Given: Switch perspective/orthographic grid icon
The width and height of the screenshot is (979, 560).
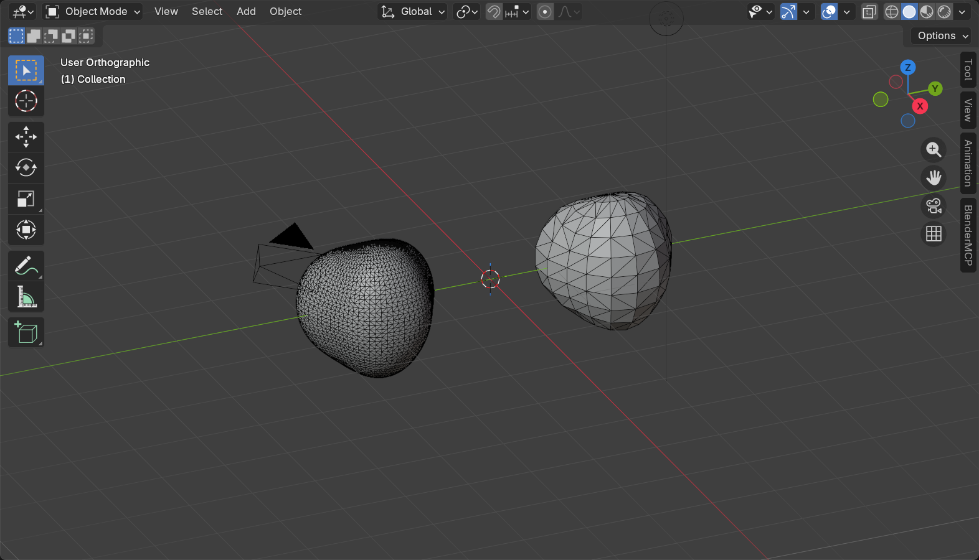Looking at the screenshot, I should pyautogui.click(x=934, y=234).
